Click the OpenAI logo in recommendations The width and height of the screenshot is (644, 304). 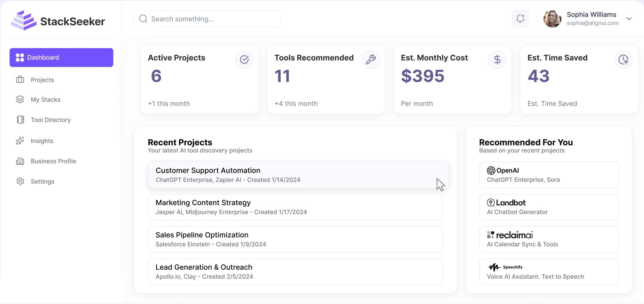tap(491, 171)
